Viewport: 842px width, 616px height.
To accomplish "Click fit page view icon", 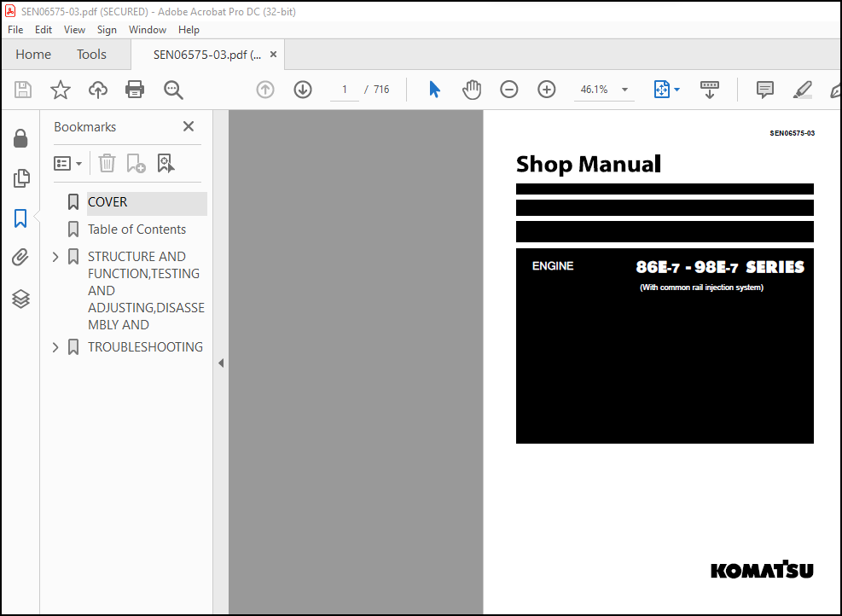I will click(662, 89).
